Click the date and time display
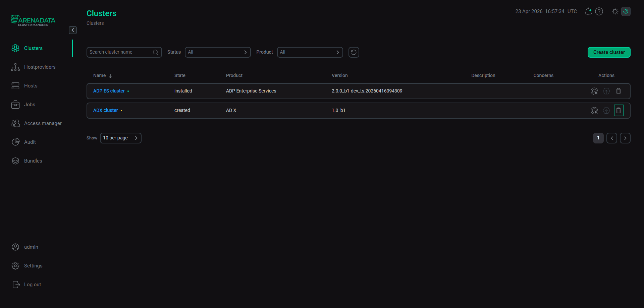 546,11
